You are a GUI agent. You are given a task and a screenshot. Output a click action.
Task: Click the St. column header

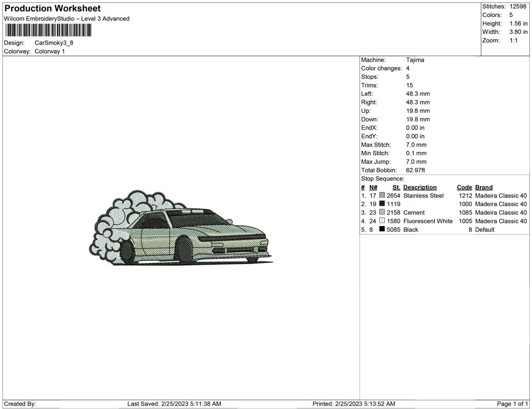pos(396,187)
